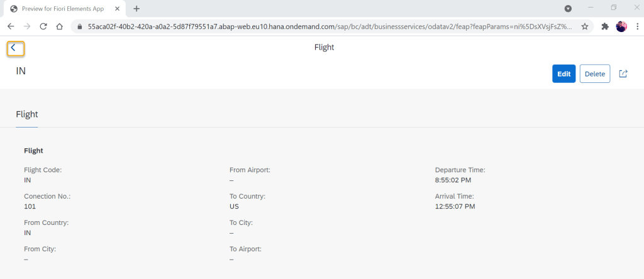Close the Preview for Fiori Elements tab
644x279 pixels.
(x=118, y=9)
